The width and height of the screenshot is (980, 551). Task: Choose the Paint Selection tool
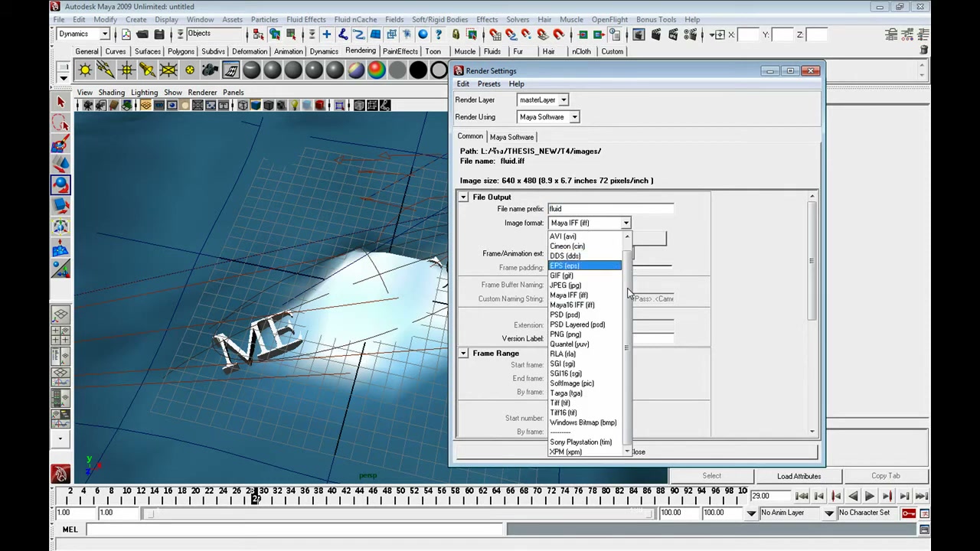point(61,143)
